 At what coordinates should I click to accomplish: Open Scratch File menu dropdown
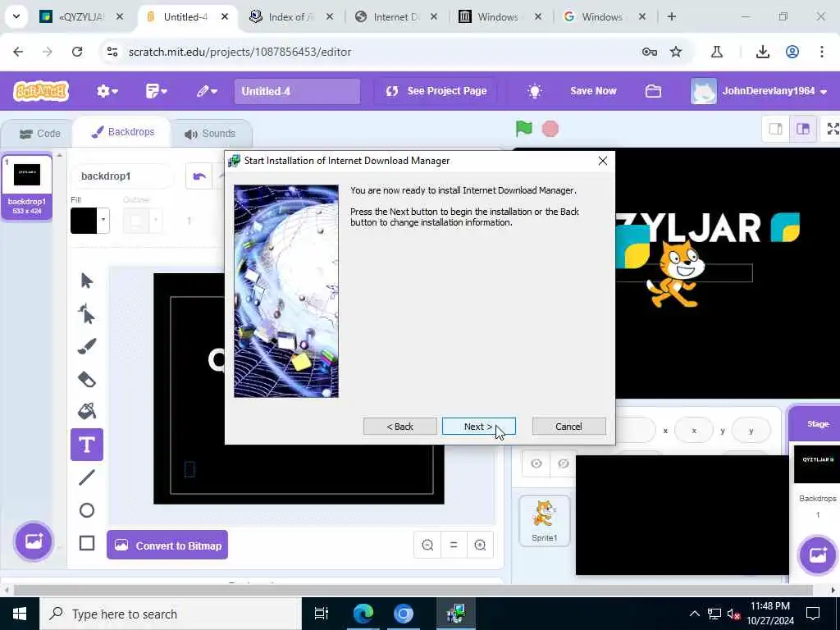click(156, 91)
